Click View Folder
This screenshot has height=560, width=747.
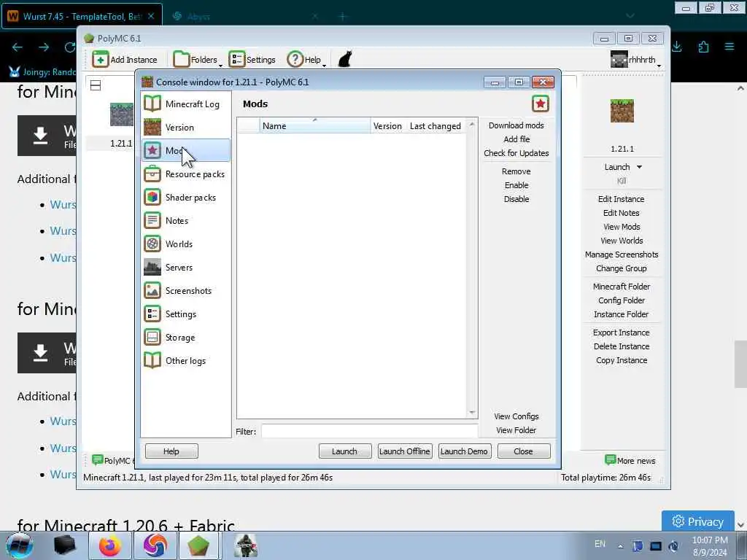[516, 430]
